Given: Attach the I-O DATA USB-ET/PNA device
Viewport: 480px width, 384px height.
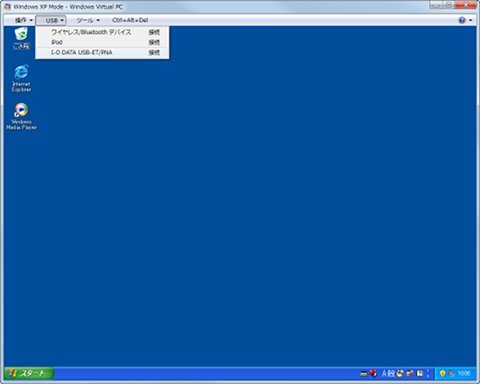Looking at the screenshot, I should pos(102,52).
